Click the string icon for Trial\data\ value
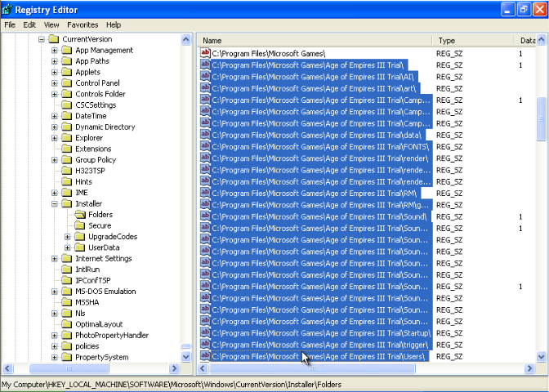The height and width of the screenshot is (392, 549). point(205,135)
